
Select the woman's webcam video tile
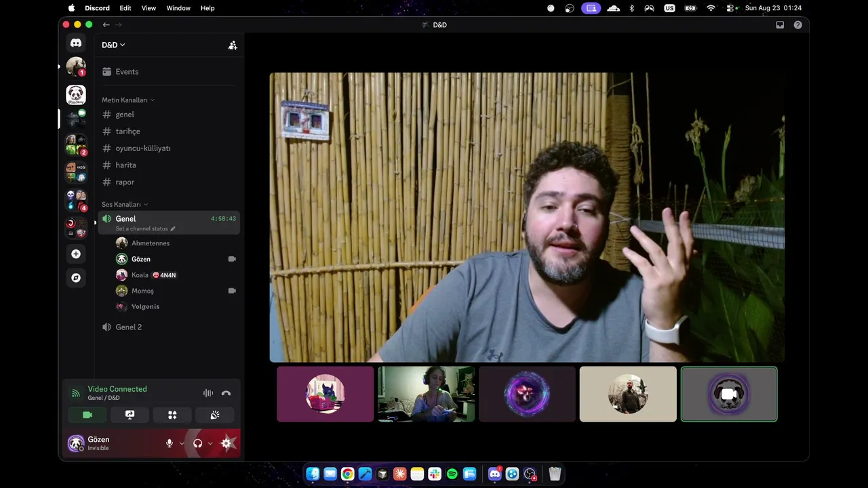(x=426, y=394)
